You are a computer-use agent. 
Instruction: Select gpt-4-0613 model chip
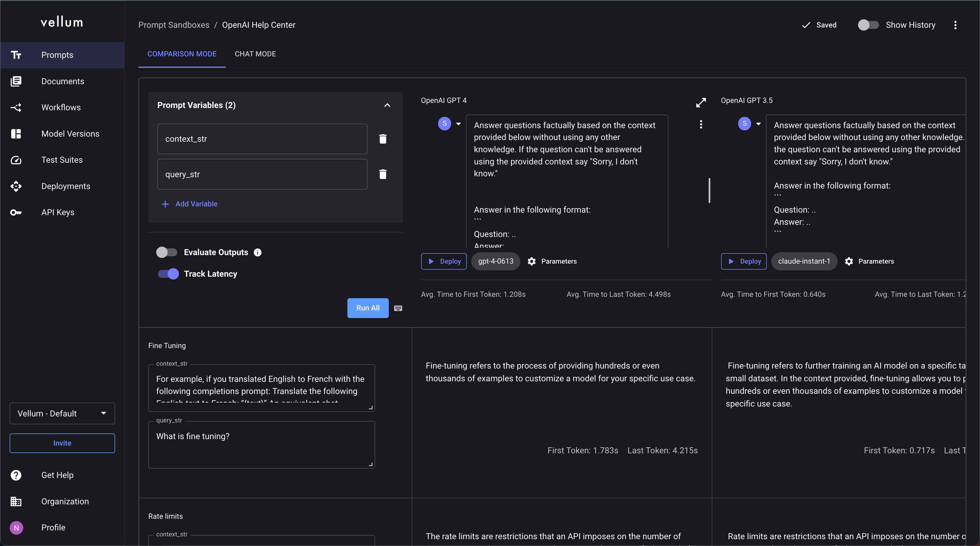tap(495, 261)
